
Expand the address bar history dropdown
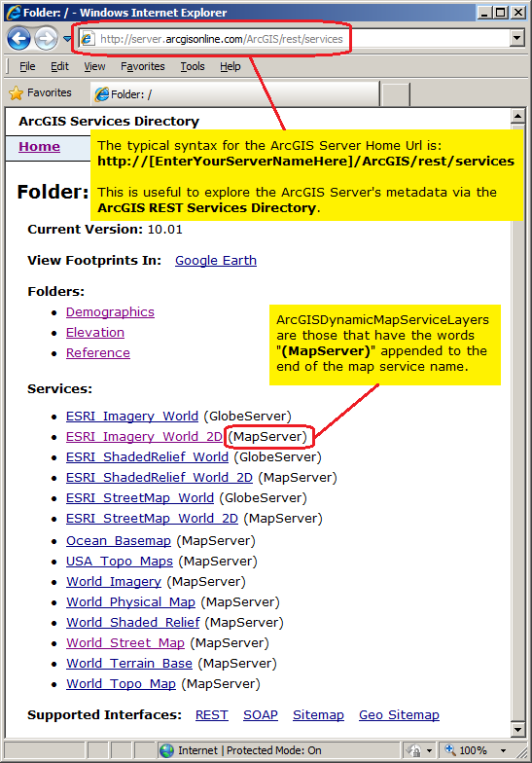(x=517, y=38)
